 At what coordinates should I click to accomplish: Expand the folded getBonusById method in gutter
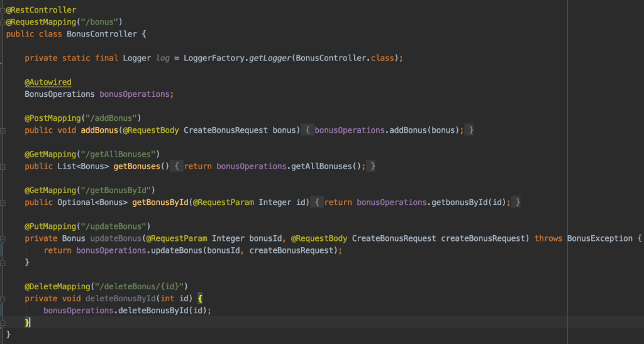click(x=3, y=203)
